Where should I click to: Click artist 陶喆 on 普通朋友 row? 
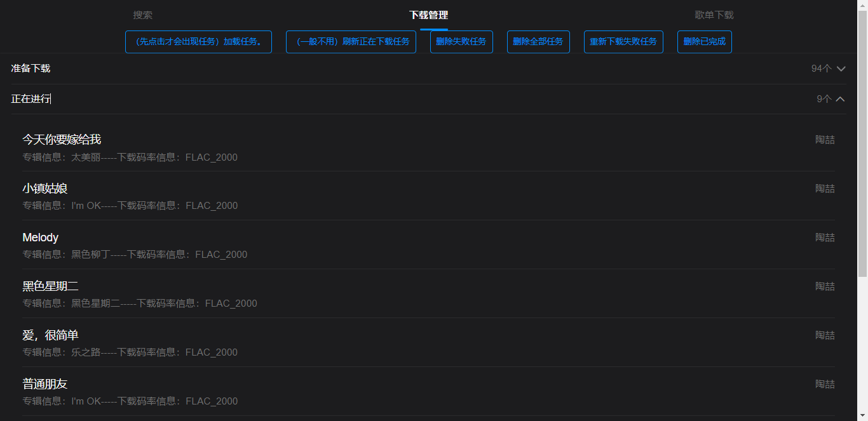click(825, 384)
